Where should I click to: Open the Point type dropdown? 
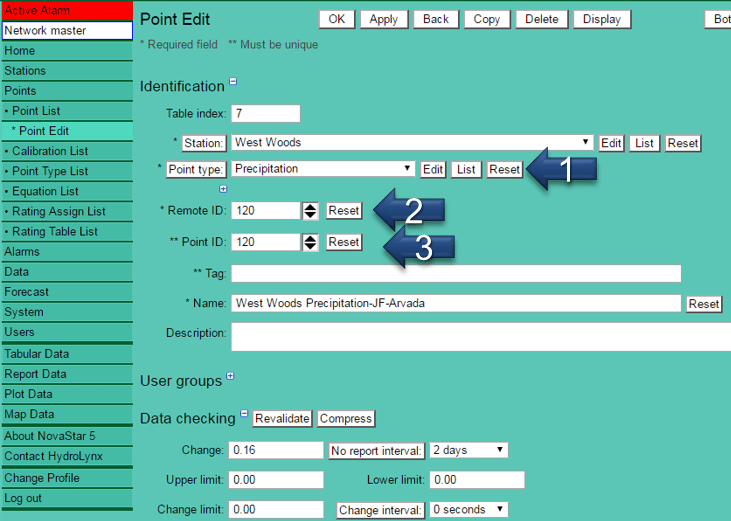(407, 169)
